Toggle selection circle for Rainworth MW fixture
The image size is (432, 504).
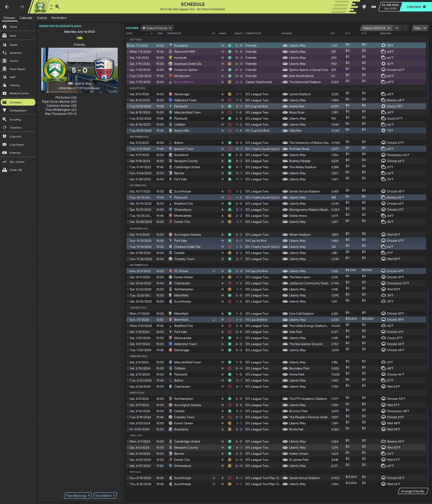point(128,52)
